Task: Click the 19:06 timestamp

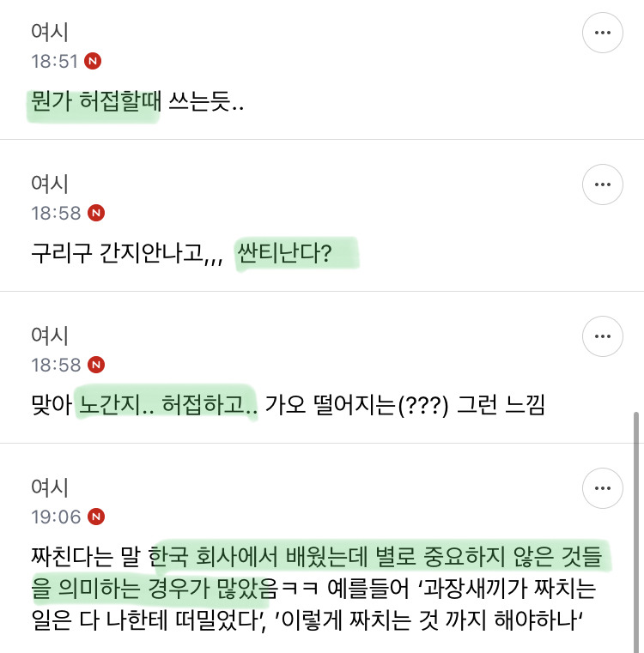Action: (x=56, y=516)
